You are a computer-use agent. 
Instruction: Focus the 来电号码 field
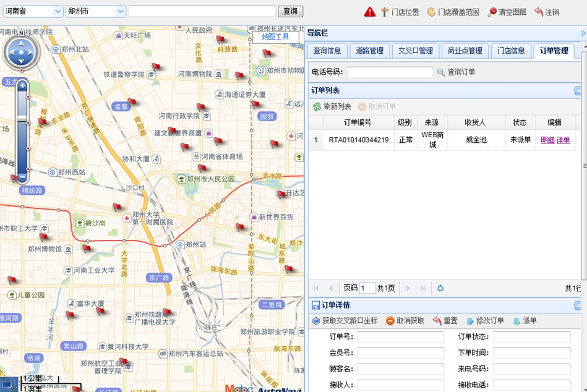tap(531, 369)
